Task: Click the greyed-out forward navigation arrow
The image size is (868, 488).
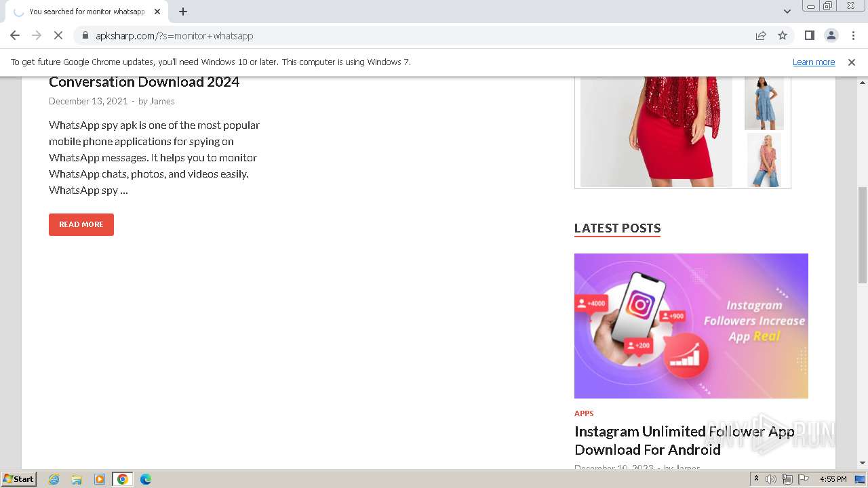Action: coord(37,36)
